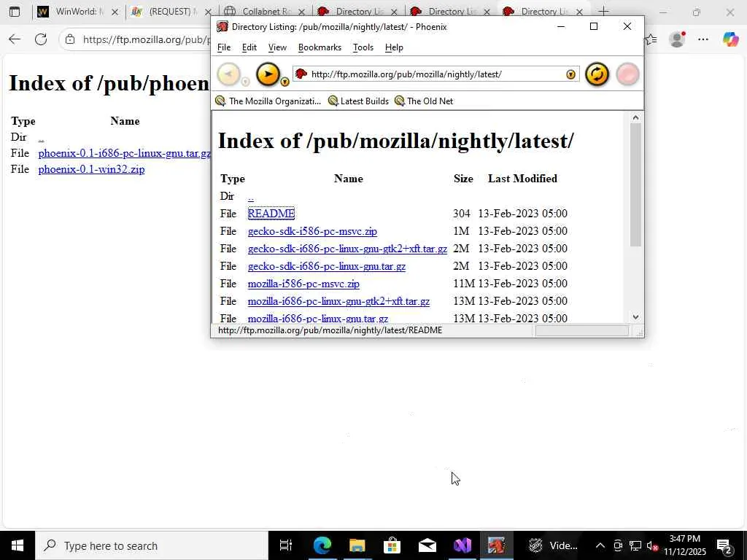Click the muted volume tray icon

(x=651, y=545)
